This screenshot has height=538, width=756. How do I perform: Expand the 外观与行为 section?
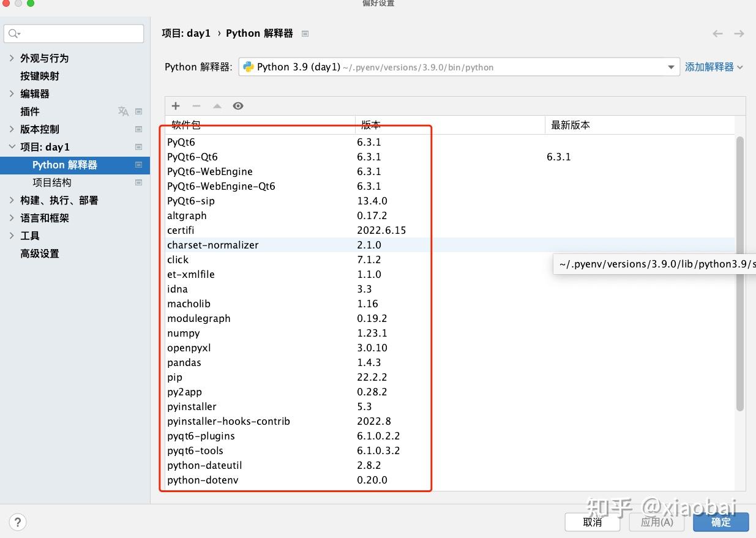pyautogui.click(x=12, y=58)
